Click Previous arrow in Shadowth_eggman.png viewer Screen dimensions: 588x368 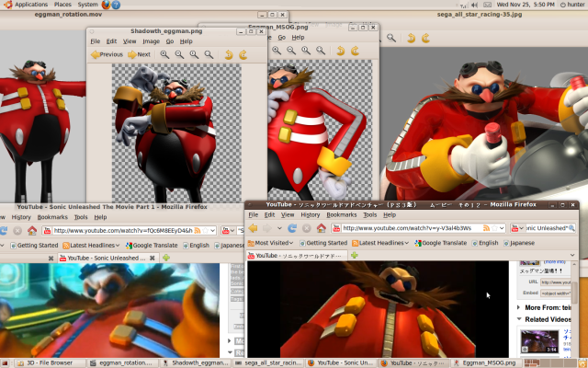107,55
